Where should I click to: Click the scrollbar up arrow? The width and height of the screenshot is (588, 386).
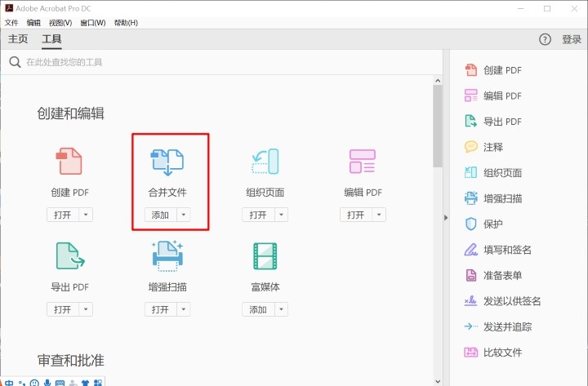click(x=438, y=81)
